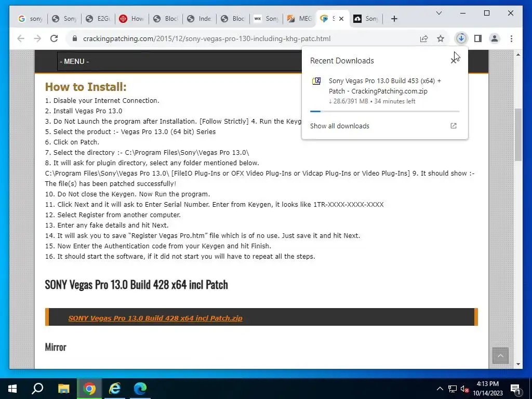Screen dimensions: 532x399
Task: Click the page scrollbar thumb
Action: click(x=518, y=135)
